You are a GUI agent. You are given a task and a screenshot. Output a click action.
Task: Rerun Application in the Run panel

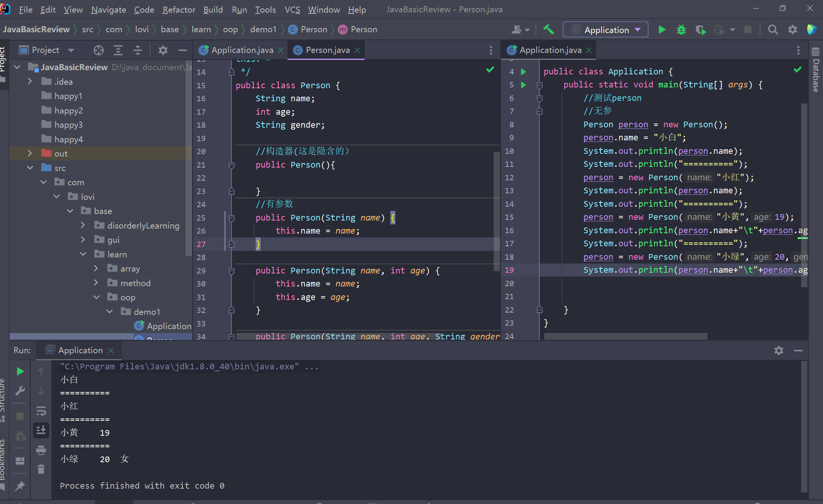click(x=20, y=371)
